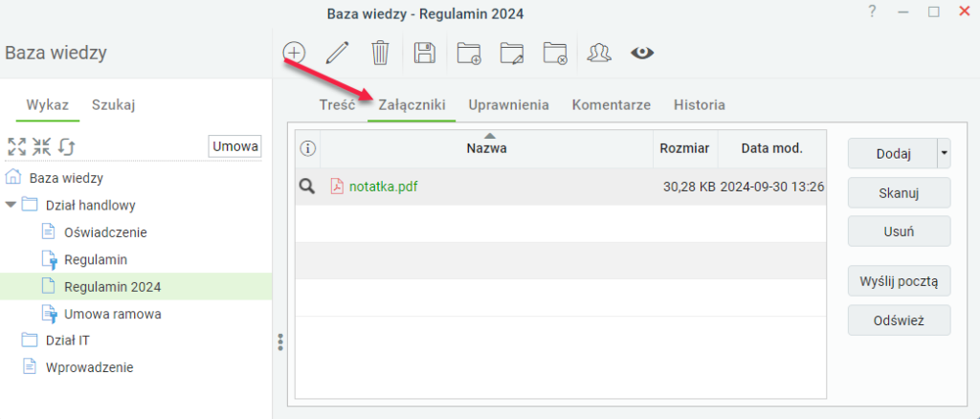Open the notatka.pdf attachment link
This screenshot has width=980, height=419.
(383, 187)
